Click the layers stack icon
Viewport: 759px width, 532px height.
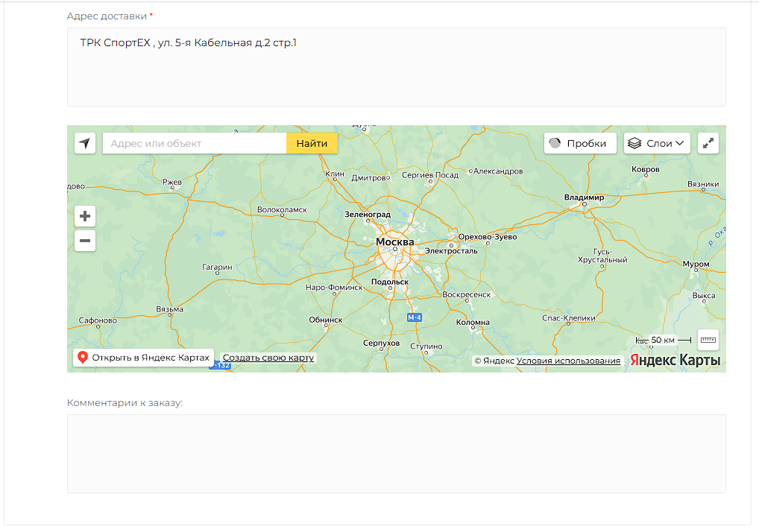point(634,143)
